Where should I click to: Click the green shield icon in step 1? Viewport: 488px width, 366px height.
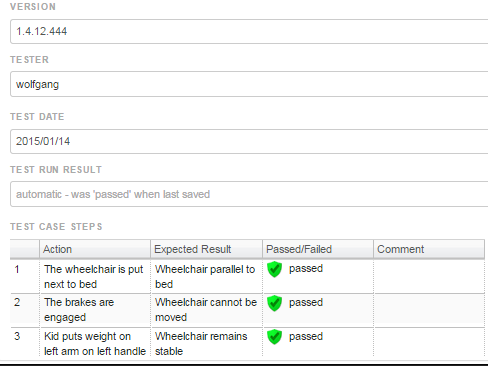point(275,269)
